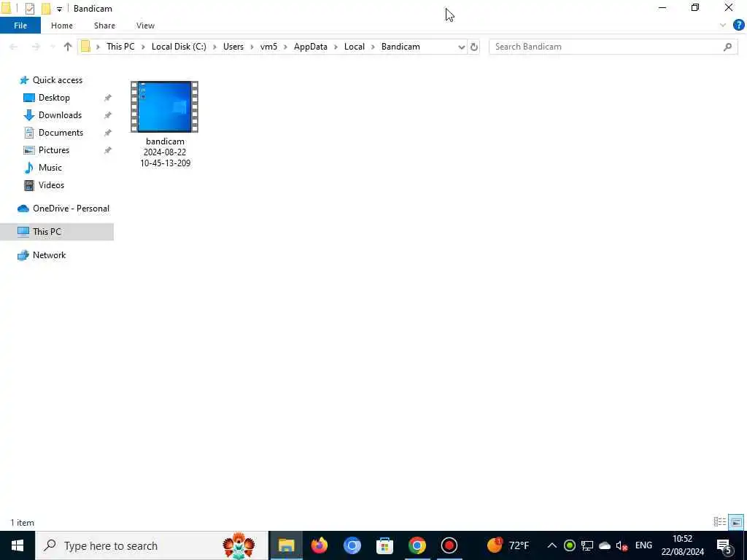Select the bandicam 2024-08-22 file name

pos(166,152)
